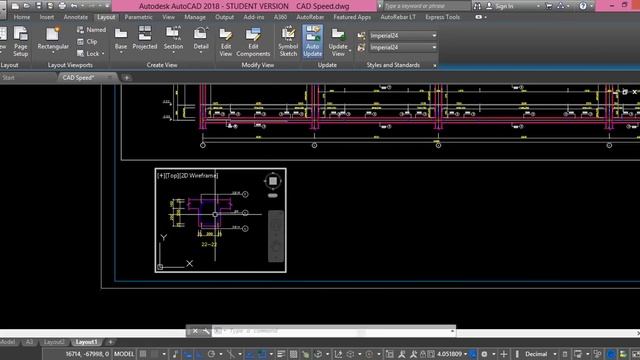The height and width of the screenshot is (360, 640).
Task: Toggle MODEL space in status bar
Action: [124, 354]
